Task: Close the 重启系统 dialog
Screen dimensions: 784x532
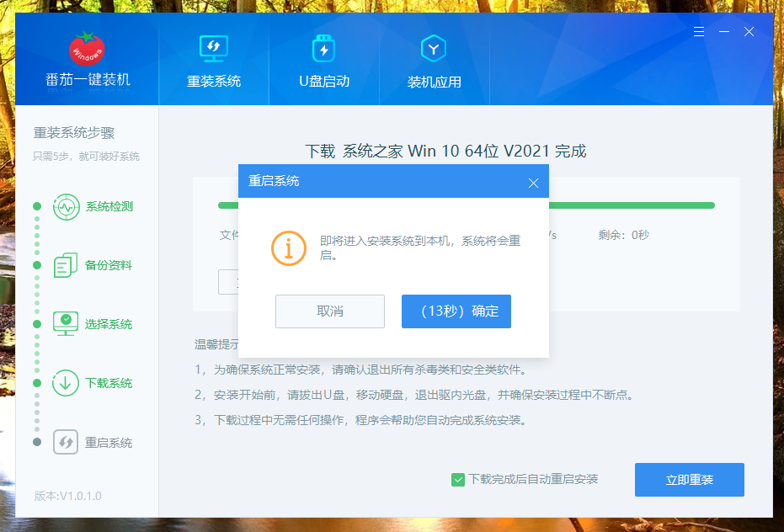Action: coord(534,183)
